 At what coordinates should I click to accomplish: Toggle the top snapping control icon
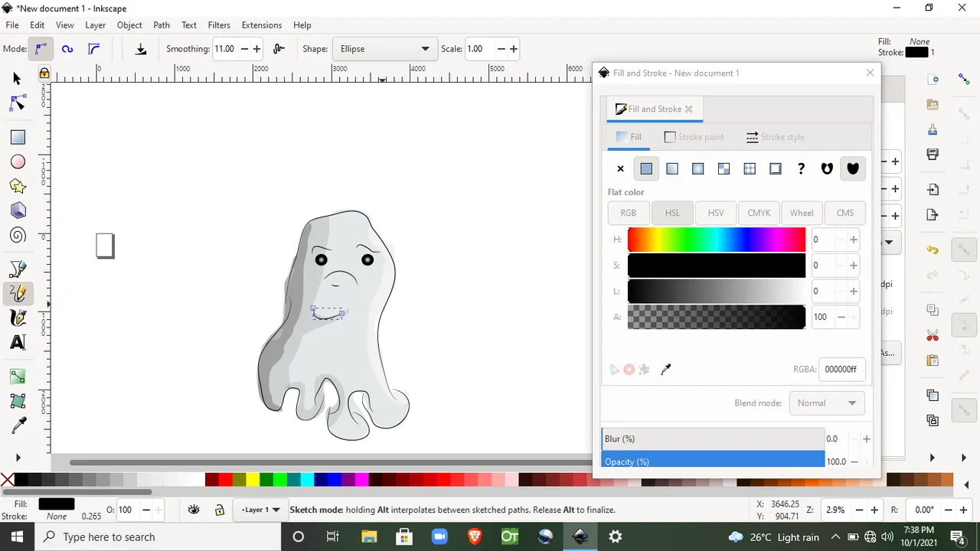point(964,79)
